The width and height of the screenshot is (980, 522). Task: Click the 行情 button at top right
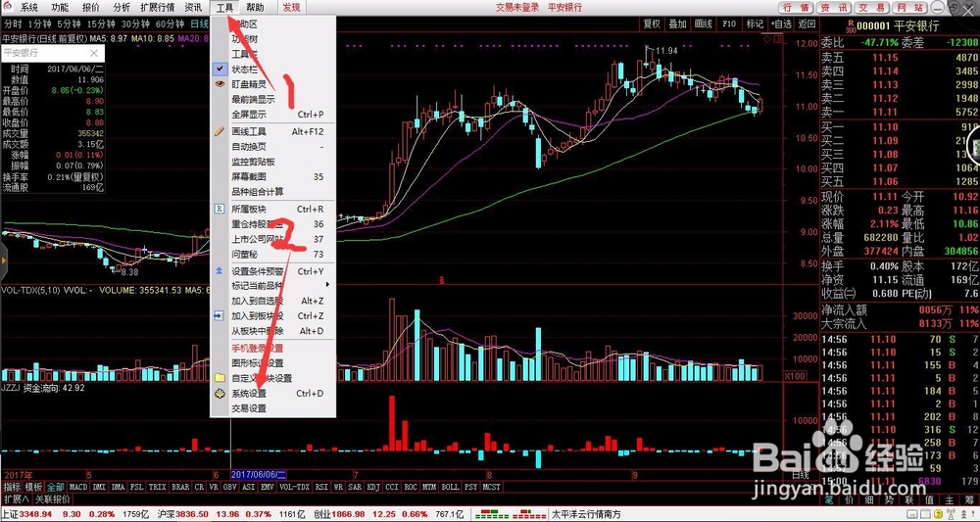click(x=796, y=8)
